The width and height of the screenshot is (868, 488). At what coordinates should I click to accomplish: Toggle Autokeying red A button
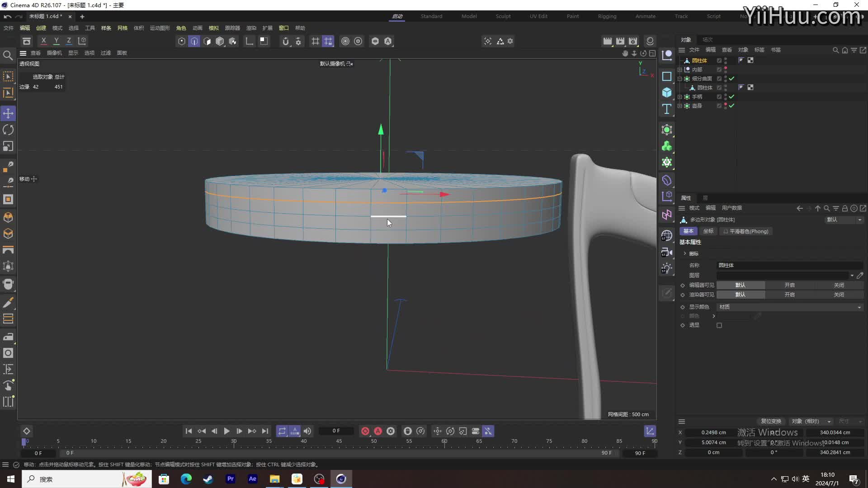coord(378,431)
